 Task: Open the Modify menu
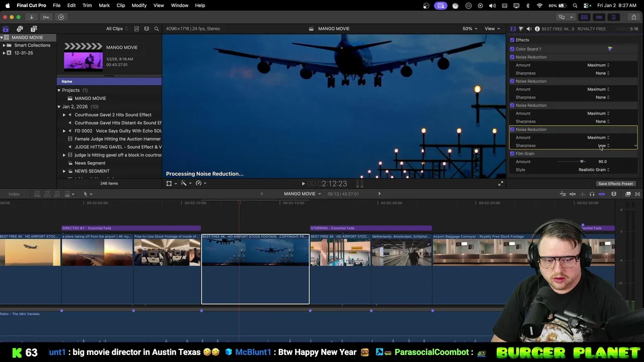(x=139, y=5)
